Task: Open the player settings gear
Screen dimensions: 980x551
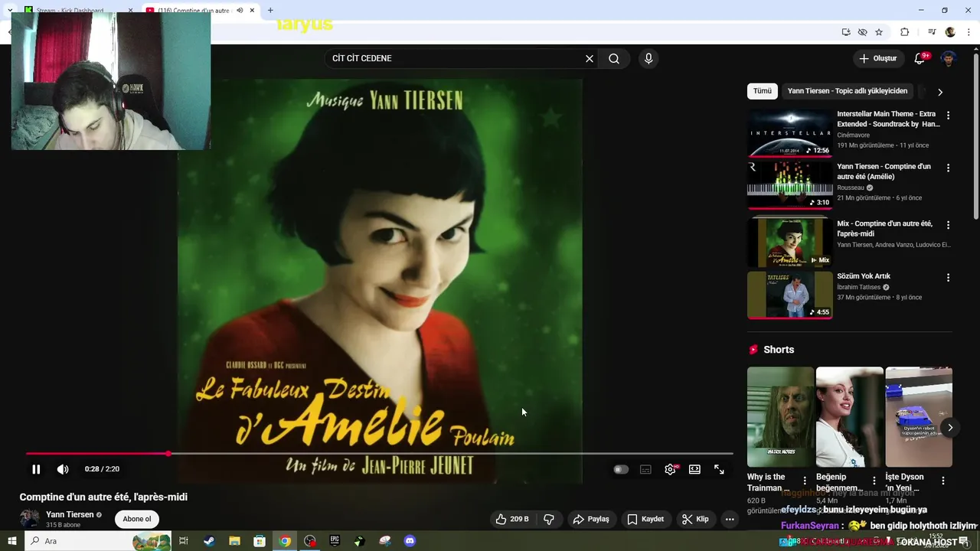Action: pos(670,469)
